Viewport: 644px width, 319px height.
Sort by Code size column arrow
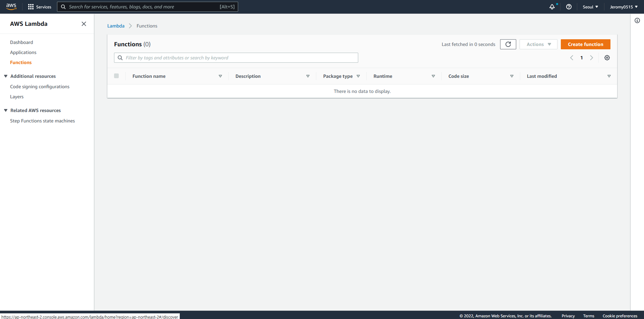[512, 76]
